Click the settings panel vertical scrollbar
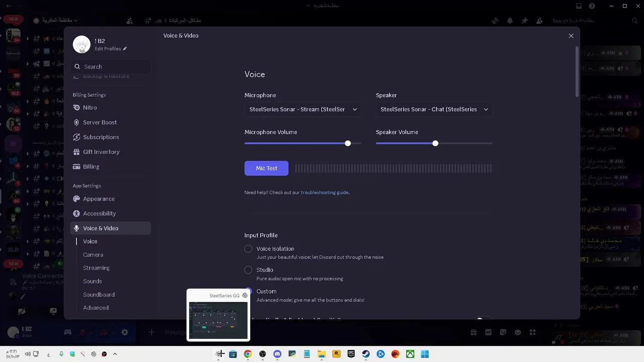The width and height of the screenshot is (644, 362). pos(577,71)
